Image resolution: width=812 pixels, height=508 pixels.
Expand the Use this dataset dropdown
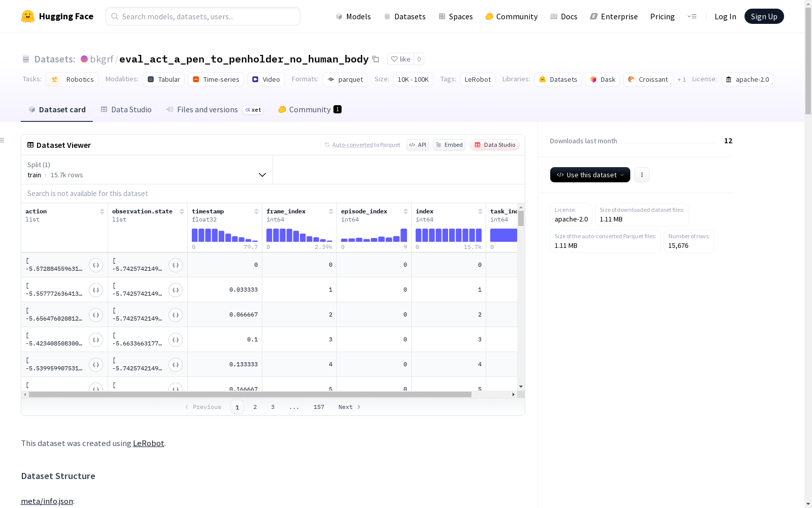pos(590,175)
